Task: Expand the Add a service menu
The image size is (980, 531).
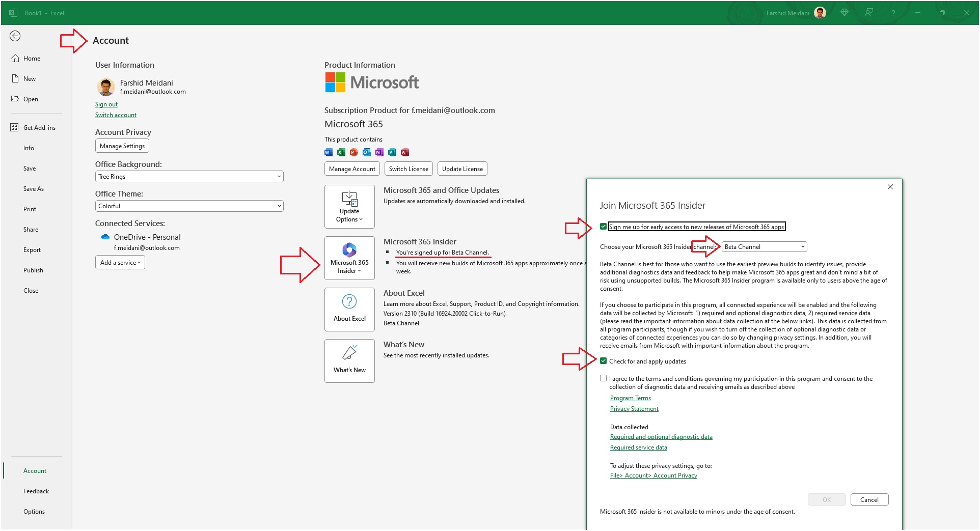Action: pos(120,263)
